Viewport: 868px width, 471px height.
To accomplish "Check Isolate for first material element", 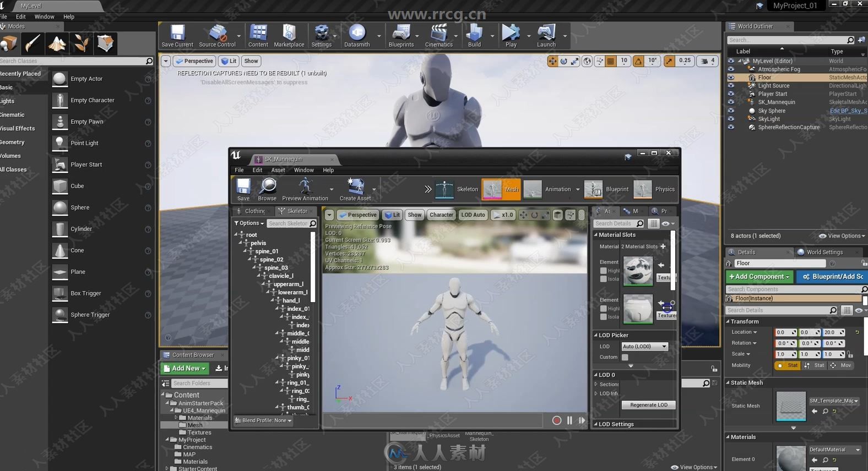I will (x=604, y=279).
